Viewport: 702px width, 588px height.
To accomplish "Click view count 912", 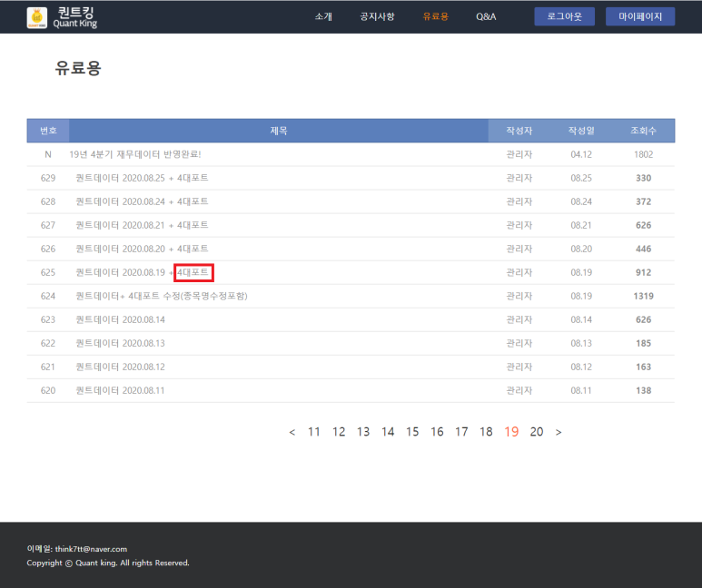I will click(x=643, y=272).
